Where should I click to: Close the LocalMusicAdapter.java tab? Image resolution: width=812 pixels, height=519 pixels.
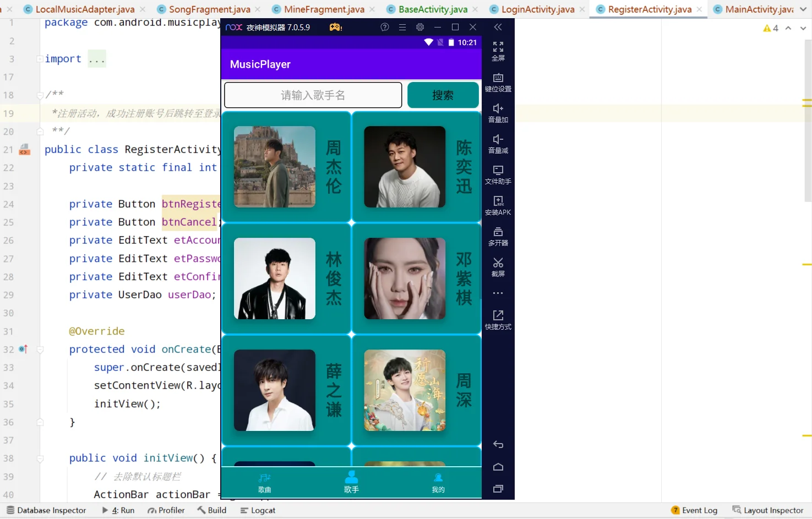pos(143,9)
